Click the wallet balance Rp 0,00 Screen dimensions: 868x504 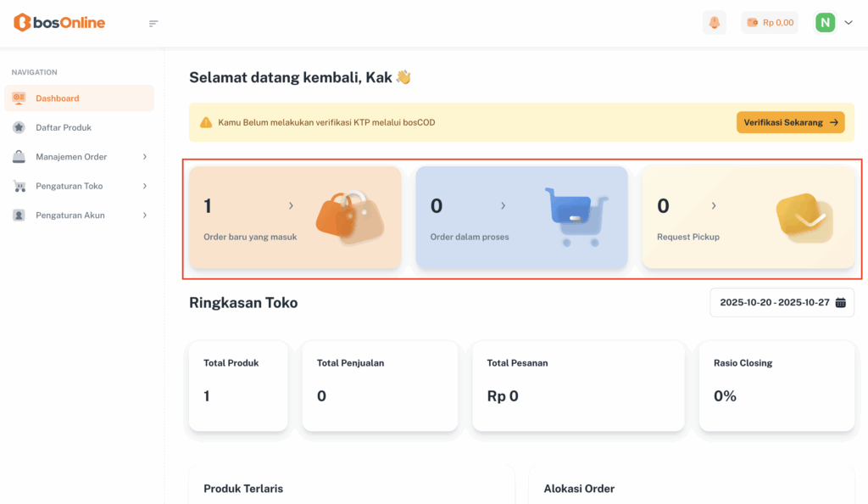(x=770, y=23)
